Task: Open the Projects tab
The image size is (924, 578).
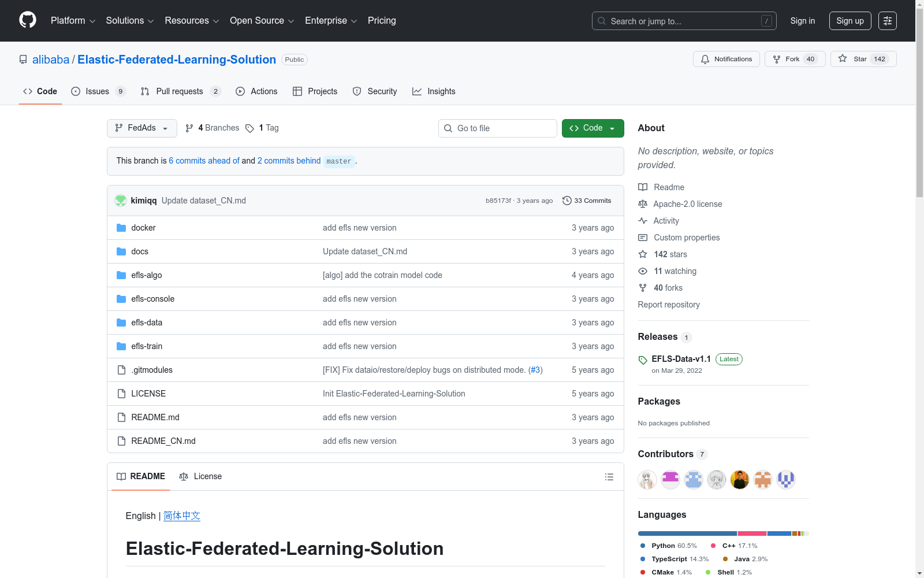Action: click(x=315, y=91)
